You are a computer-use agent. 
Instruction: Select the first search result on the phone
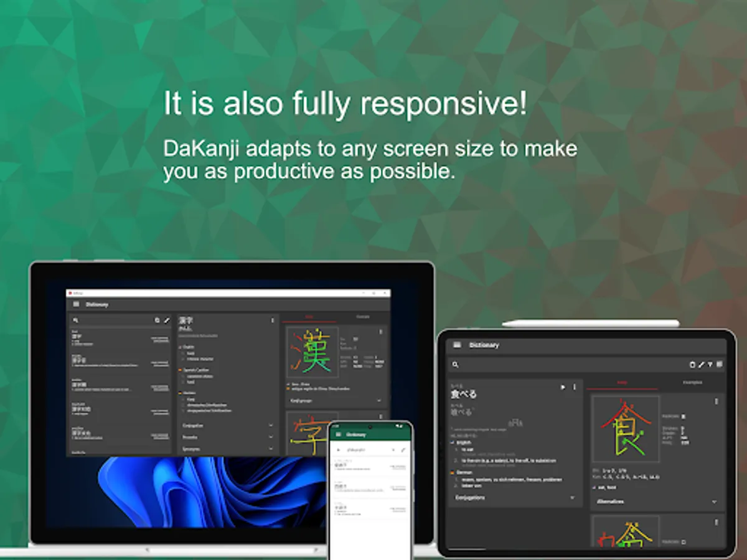click(x=370, y=466)
